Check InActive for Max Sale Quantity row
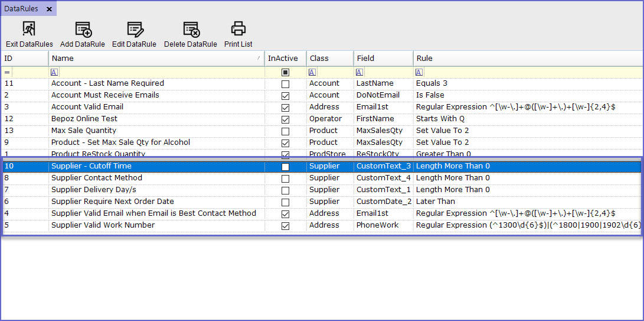Image resolution: width=644 pixels, height=321 pixels. pyautogui.click(x=286, y=131)
